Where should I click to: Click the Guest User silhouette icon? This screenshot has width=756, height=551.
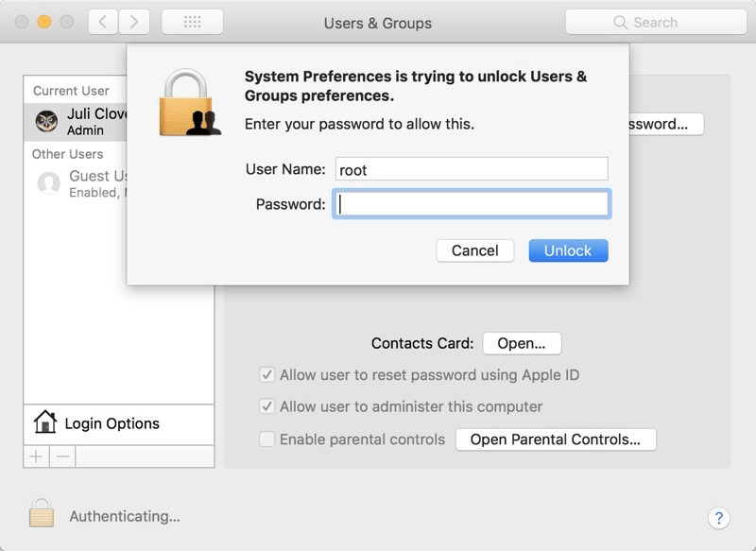click(x=47, y=181)
